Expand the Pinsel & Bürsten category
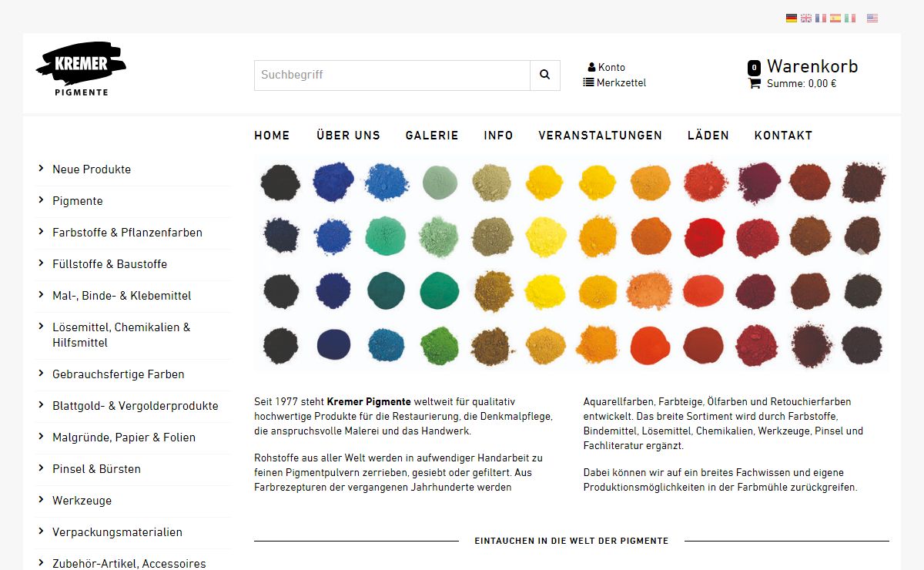The image size is (924, 570). coord(96,469)
